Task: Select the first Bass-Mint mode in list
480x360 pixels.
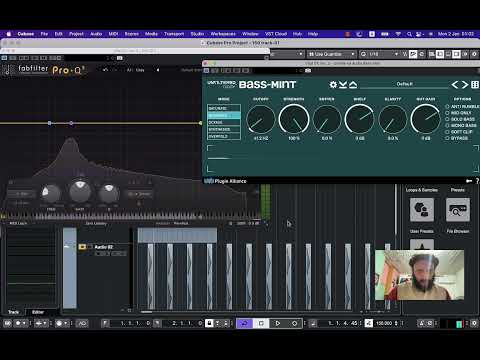Action: pos(224,108)
